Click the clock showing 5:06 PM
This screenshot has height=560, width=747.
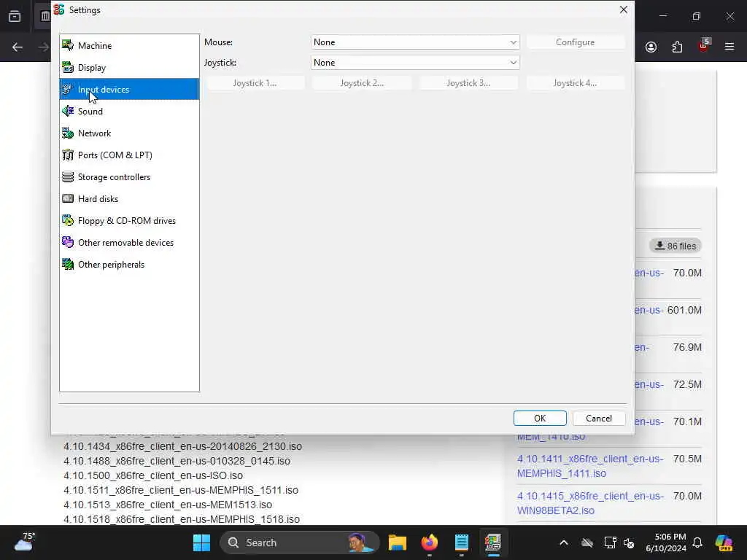tap(667, 542)
